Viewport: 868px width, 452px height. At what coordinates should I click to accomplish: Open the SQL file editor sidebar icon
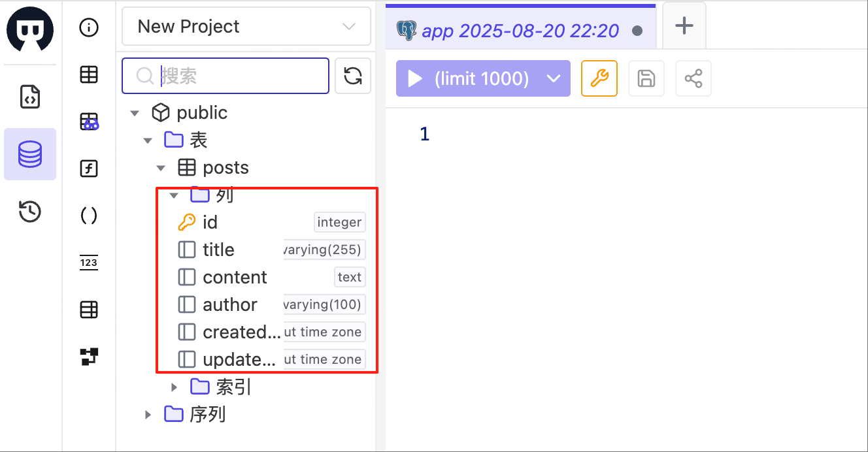point(30,97)
